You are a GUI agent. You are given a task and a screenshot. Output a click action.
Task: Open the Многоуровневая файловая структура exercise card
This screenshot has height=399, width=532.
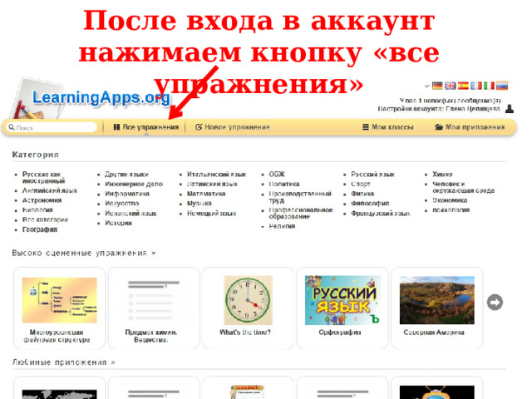point(59,308)
